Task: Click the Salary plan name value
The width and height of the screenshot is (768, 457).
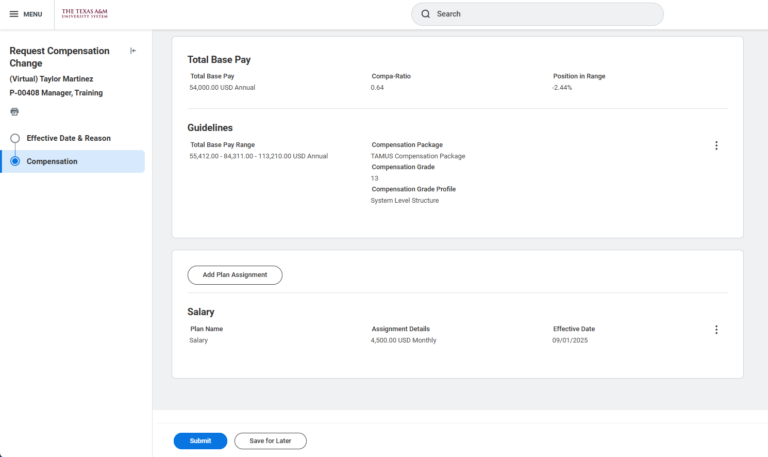Action: pyautogui.click(x=198, y=340)
